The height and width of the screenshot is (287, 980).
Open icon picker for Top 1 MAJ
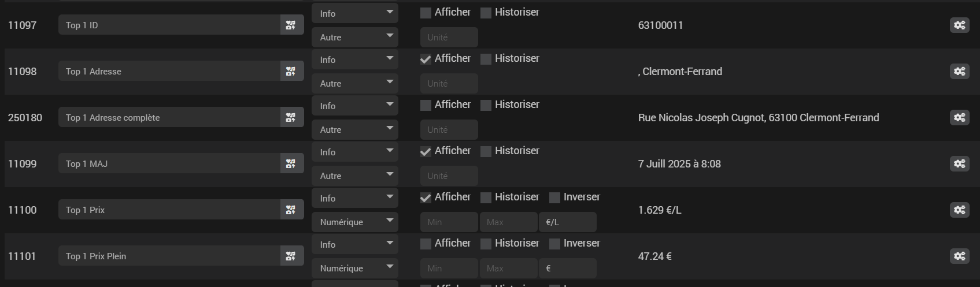[292, 163]
